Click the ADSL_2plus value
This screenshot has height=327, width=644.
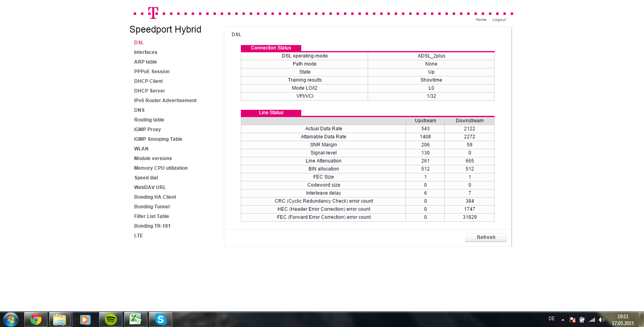point(431,56)
